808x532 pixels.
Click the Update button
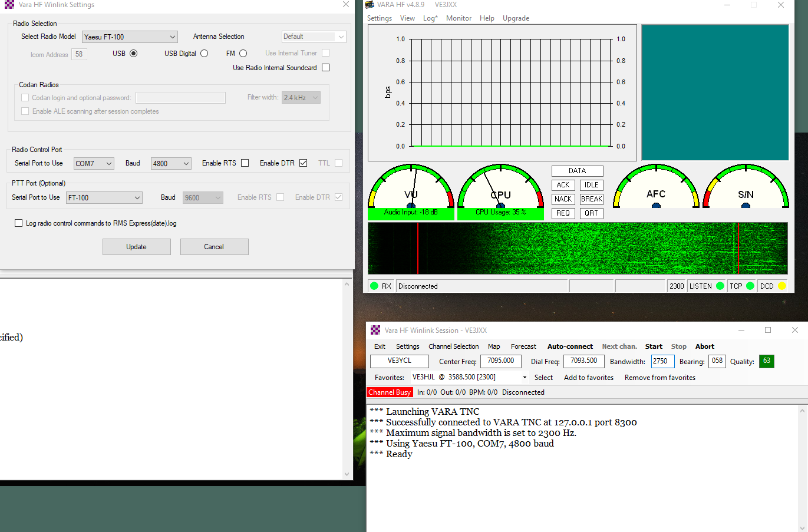[137, 247]
